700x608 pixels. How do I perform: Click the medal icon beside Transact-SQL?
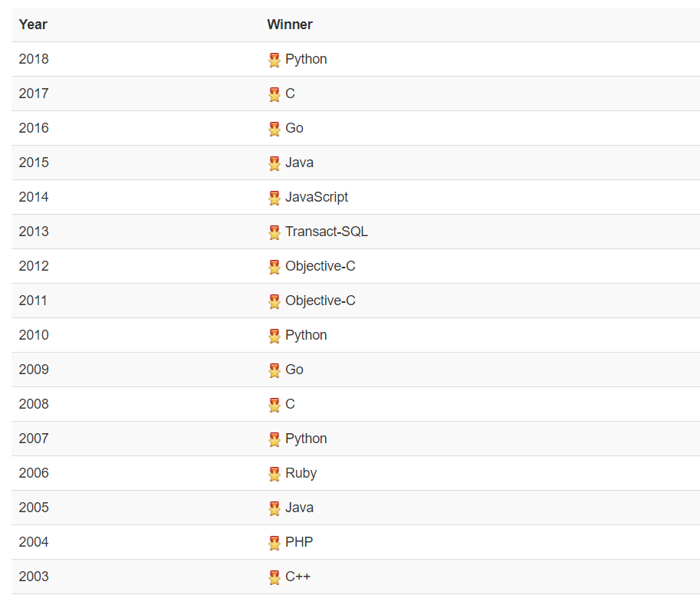pos(274,232)
